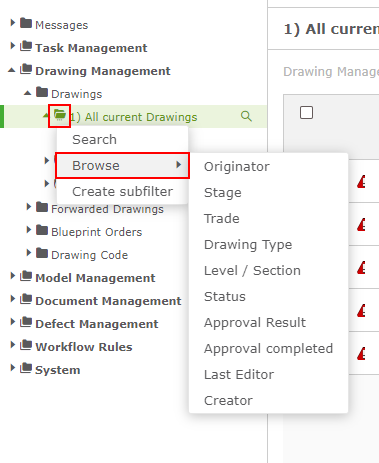This screenshot has width=379, height=463.
Task: Select the Defect Management label
Action: (x=97, y=324)
